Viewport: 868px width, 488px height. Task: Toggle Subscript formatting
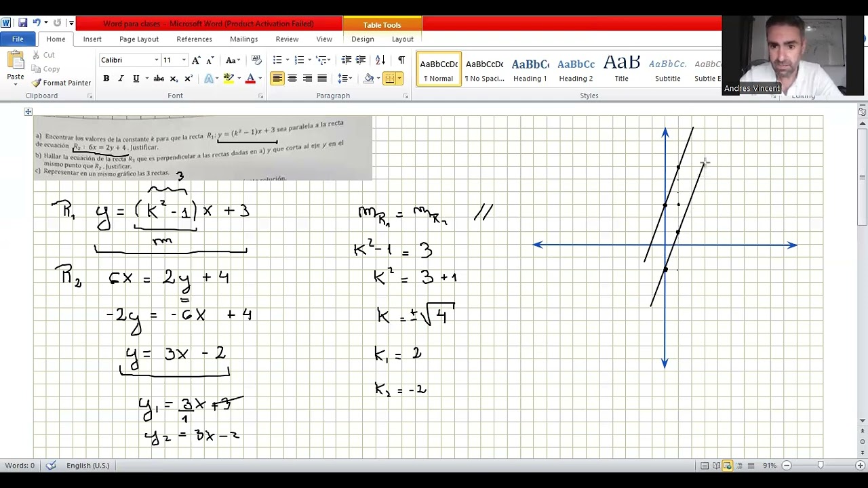174,79
